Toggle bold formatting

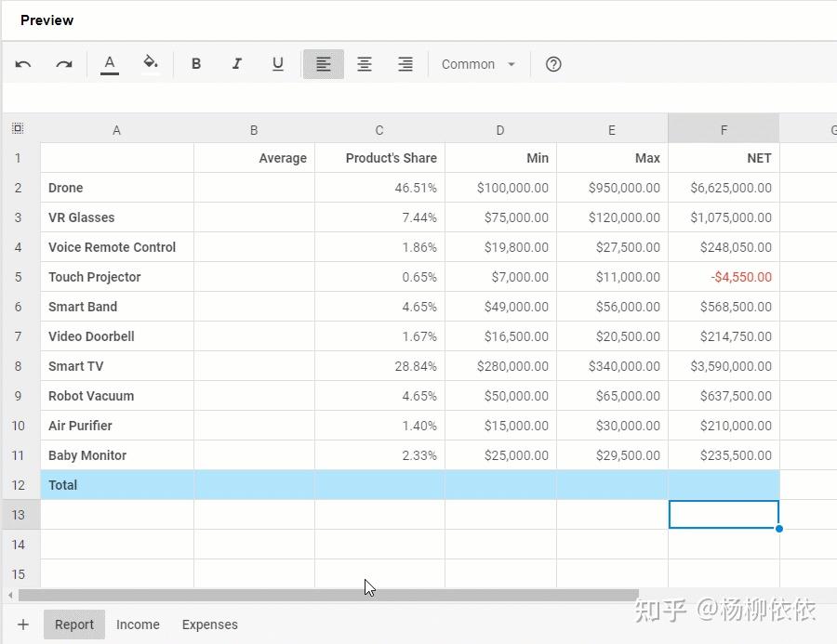coord(196,63)
